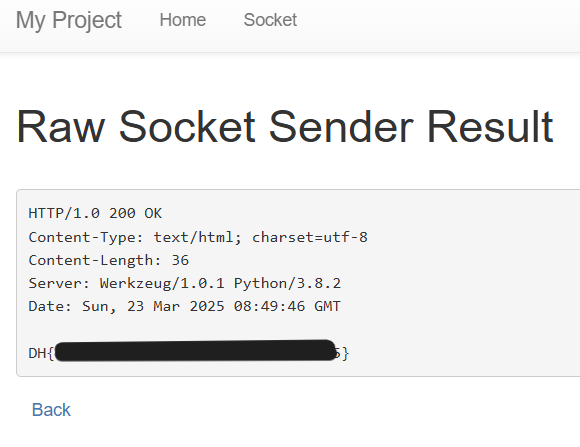Click the Server: header label
The height and width of the screenshot is (447, 580).
(x=59, y=283)
